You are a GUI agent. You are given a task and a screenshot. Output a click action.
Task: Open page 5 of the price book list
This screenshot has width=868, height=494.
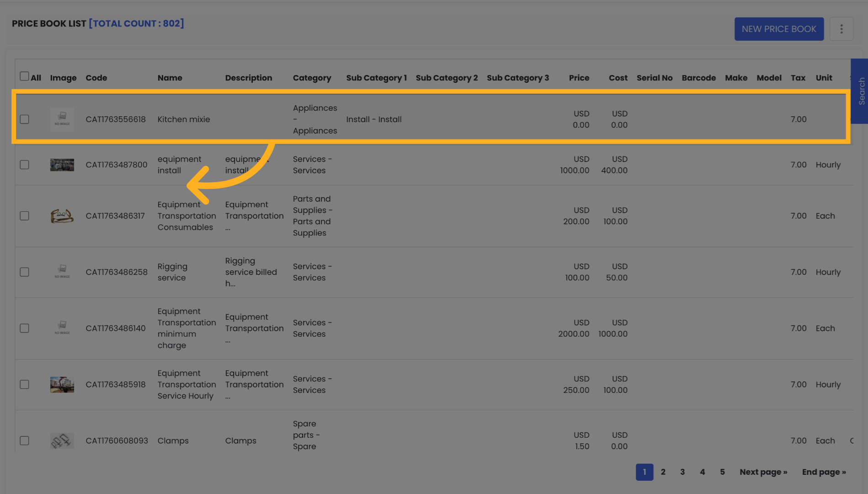click(722, 472)
